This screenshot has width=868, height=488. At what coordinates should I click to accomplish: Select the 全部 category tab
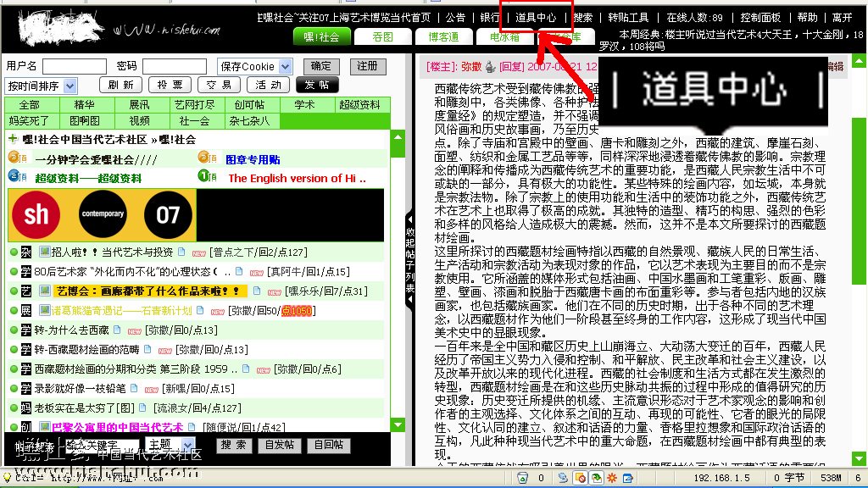click(30, 104)
